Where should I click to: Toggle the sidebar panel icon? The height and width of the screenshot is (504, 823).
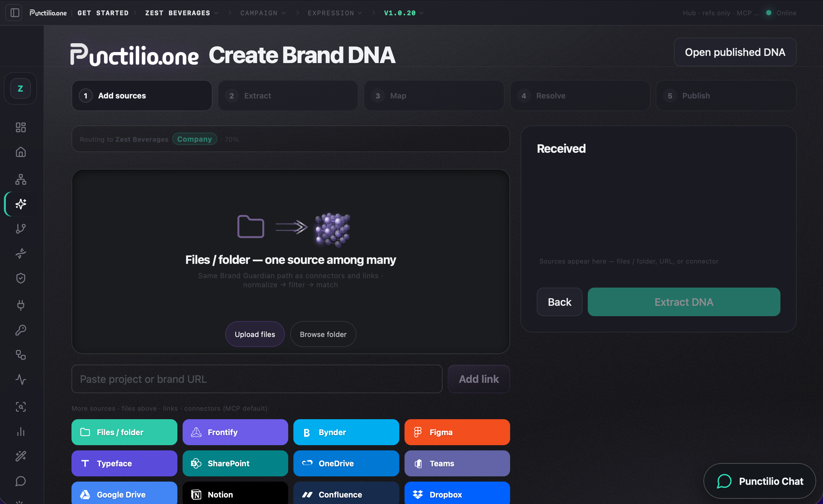(14, 13)
